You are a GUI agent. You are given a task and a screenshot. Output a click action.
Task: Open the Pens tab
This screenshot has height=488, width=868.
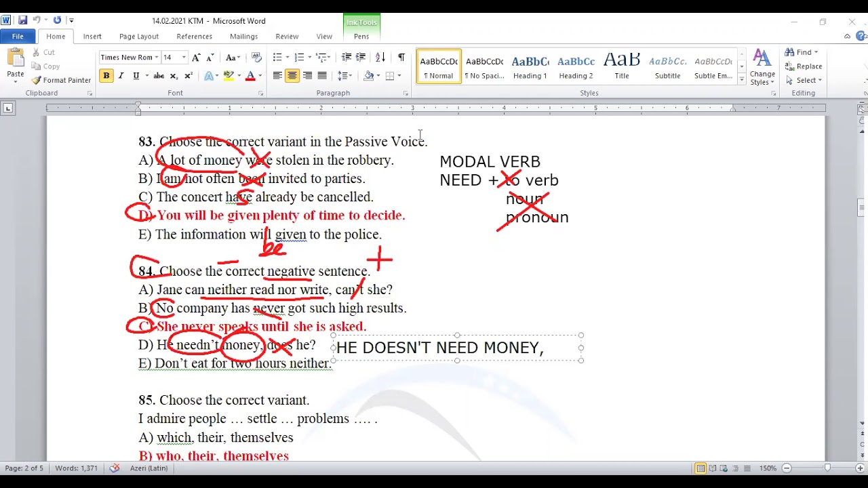point(361,37)
